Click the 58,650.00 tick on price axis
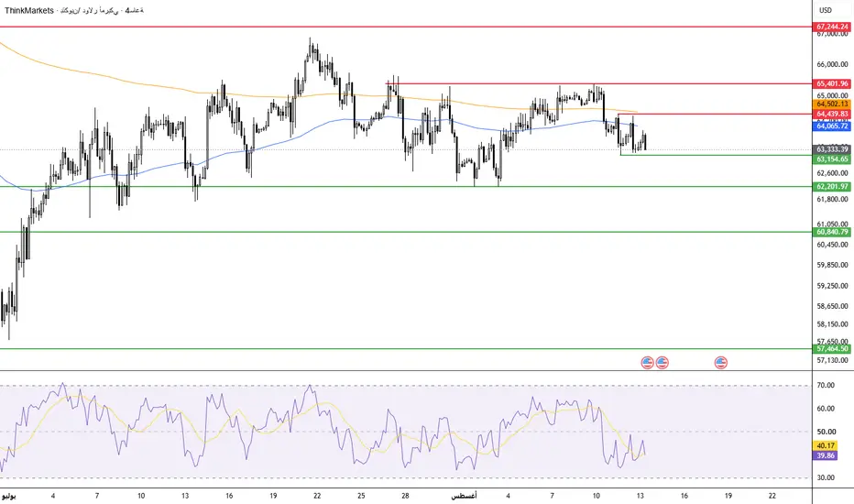Screen dimensions: 854x504 833,306
